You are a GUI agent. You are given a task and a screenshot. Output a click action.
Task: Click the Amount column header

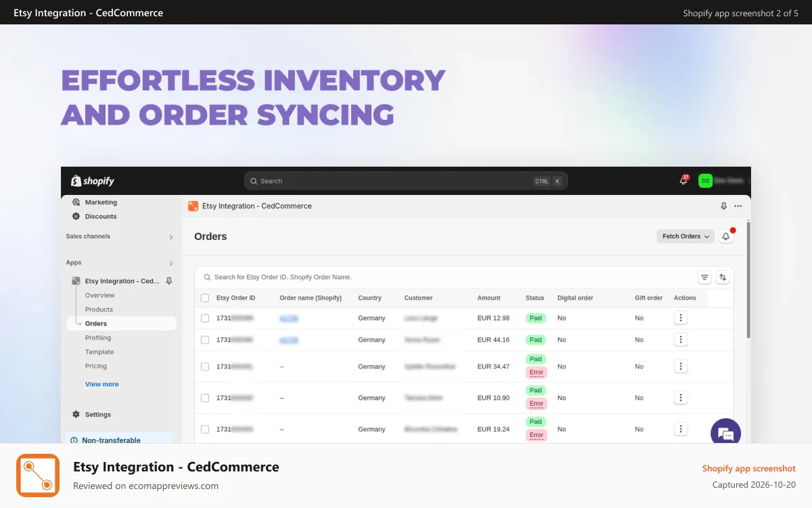pyautogui.click(x=489, y=298)
